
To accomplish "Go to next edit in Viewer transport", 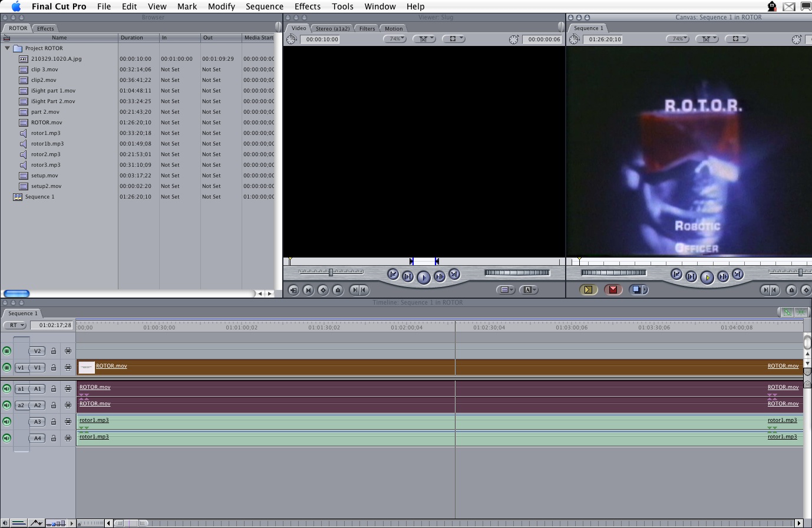I will 454,274.
